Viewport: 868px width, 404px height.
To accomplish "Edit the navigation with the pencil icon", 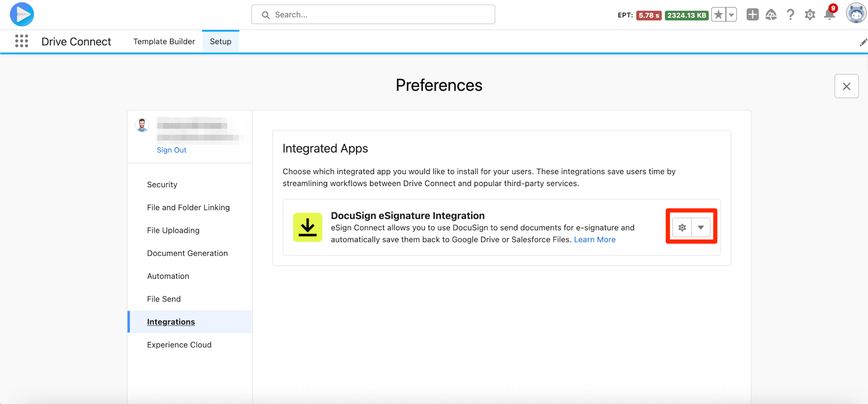I will [863, 42].
